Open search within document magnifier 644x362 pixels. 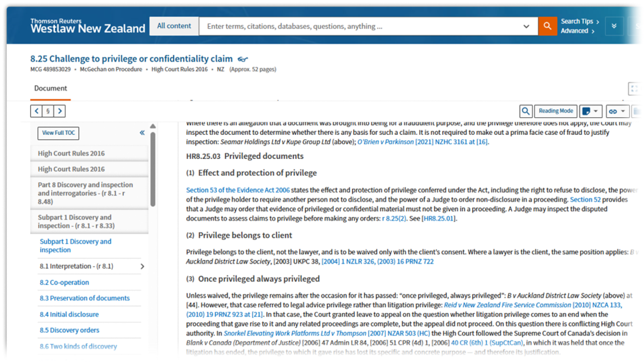[526, 111]
